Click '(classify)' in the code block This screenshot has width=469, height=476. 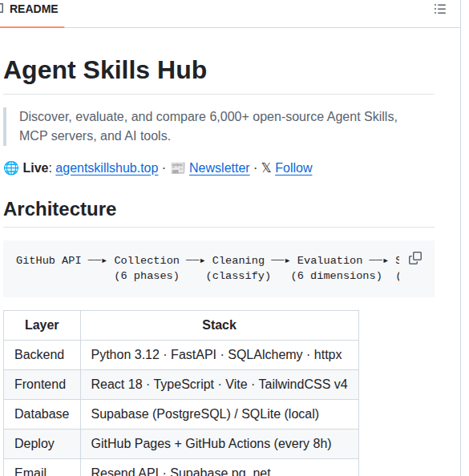click(238, 276)
